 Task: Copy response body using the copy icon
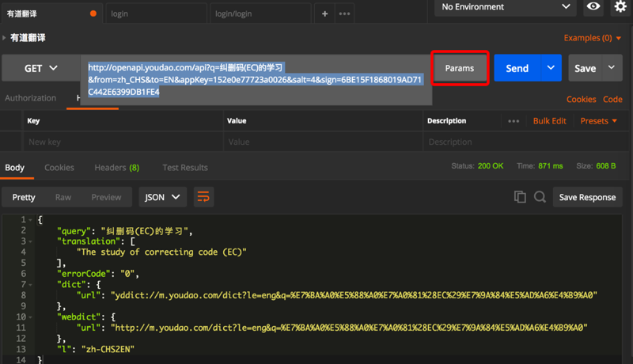click(x=520, y=197)
